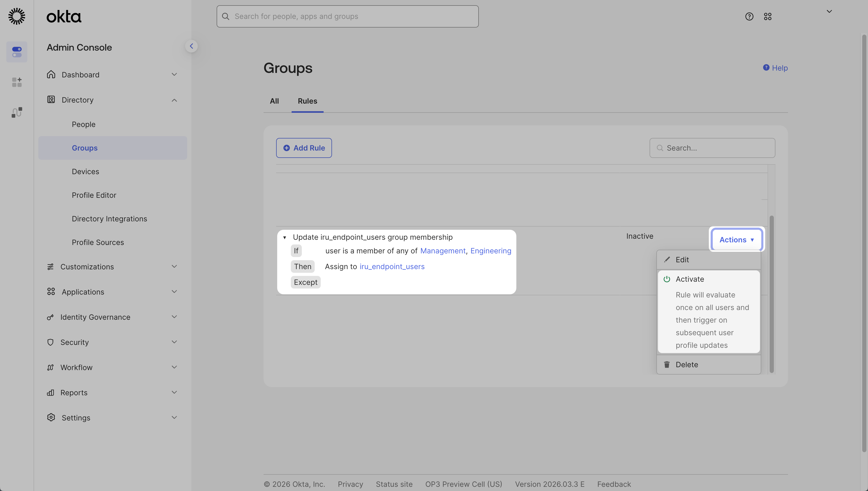The image size is (868, 491).
Task: Click the Add Rule button
Action: click(x=304, y=148)
